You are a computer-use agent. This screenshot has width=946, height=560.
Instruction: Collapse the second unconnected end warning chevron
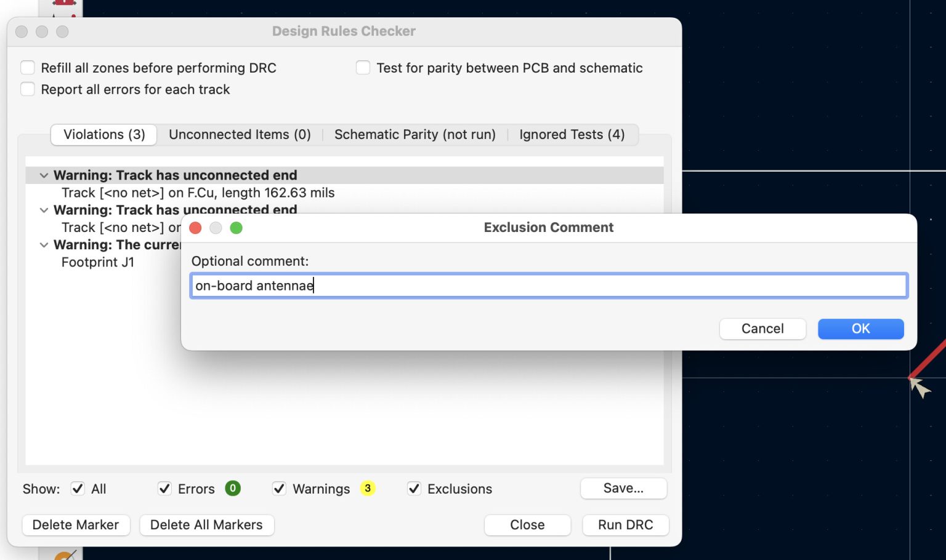44,210
